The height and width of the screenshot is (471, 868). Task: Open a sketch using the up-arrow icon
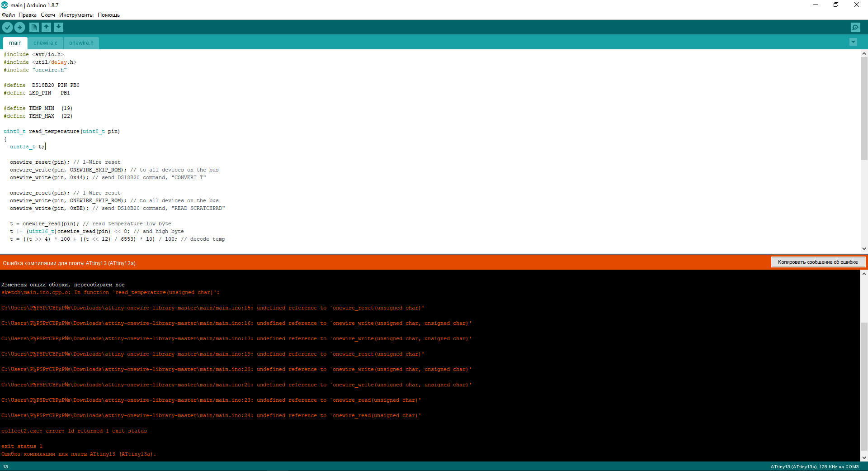point(46,28)
